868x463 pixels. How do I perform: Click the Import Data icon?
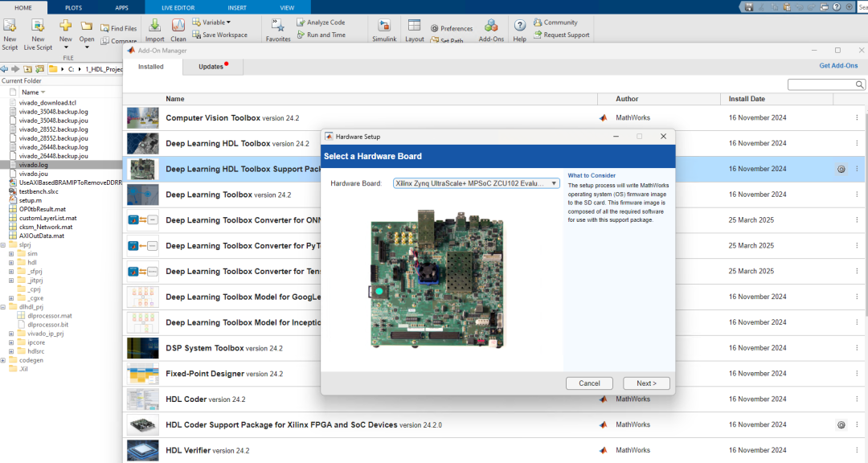(154, 26)
